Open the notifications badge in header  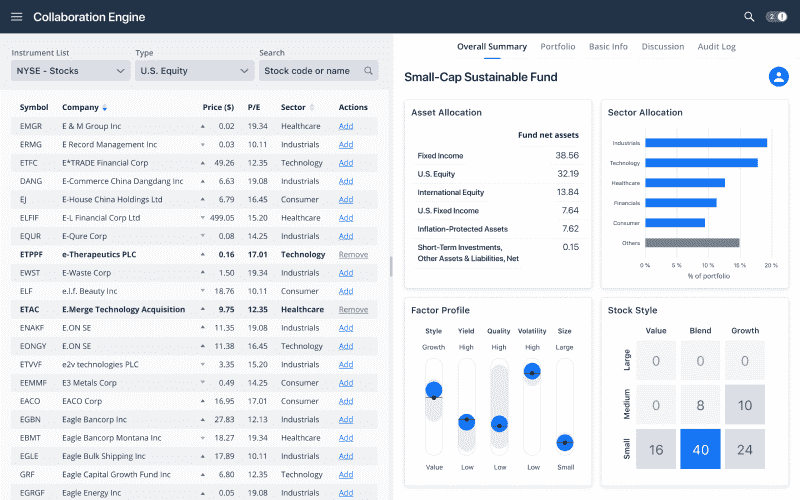tap(776, 17)
